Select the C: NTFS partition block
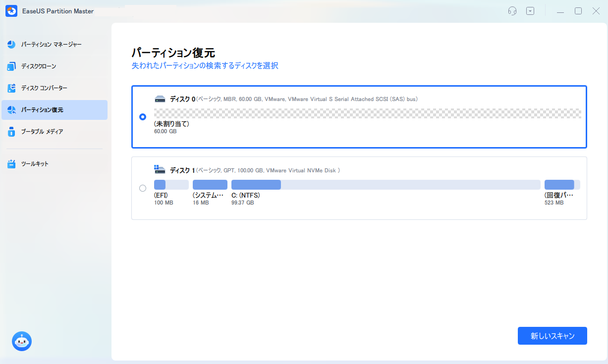The image size is (608, 364). point(256,184)
